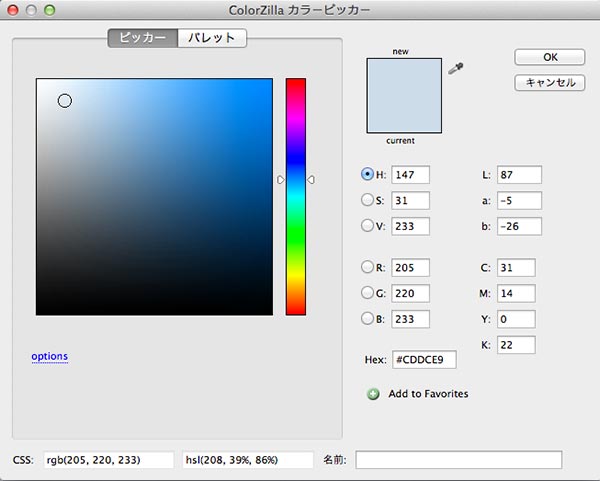Viewport: 600px width, 481px height.
Task: Click the green Add to Favorites plus icon
Action: click(374, 394)
